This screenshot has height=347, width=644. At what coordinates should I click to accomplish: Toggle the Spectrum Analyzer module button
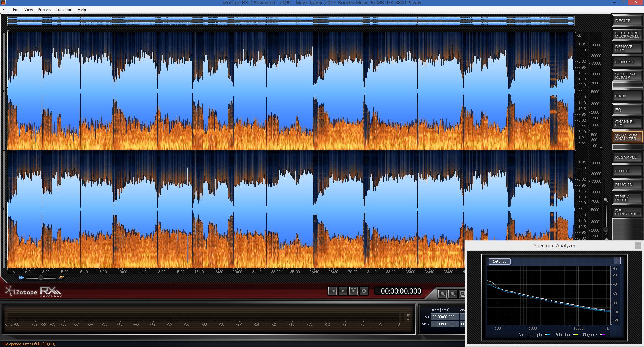pos(627,137)
